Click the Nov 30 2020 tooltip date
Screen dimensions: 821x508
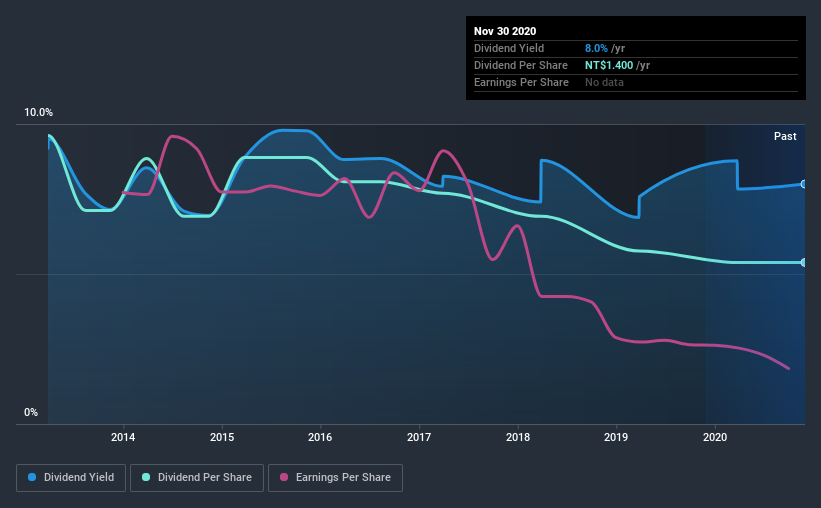coord(505,31)
